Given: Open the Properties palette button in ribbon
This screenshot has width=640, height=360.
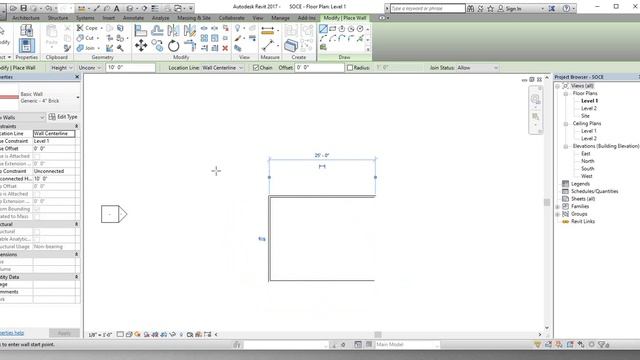Looking at the screenshot, I should [27, 45].
